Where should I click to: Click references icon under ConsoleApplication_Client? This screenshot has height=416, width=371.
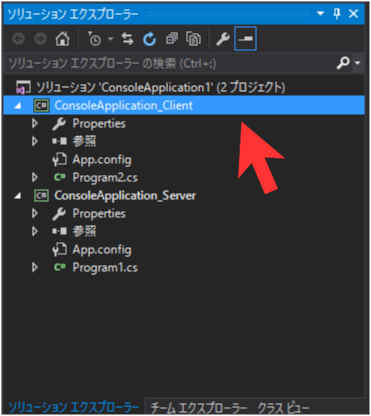[59, 142]
